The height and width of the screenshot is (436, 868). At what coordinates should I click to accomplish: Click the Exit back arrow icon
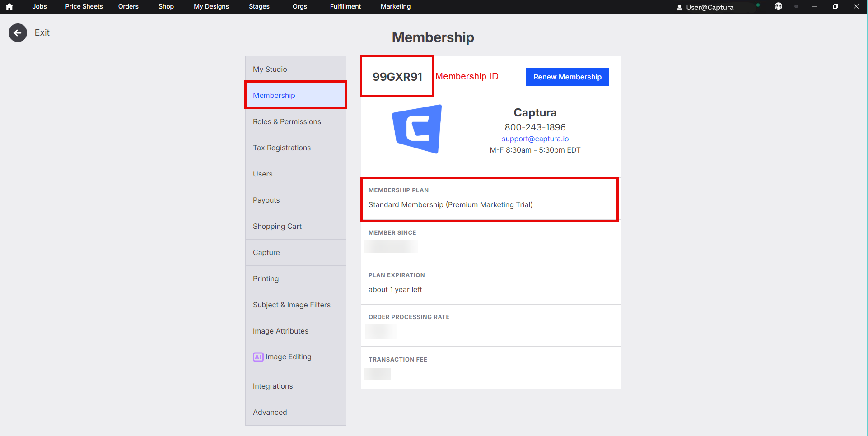point(18,33)
